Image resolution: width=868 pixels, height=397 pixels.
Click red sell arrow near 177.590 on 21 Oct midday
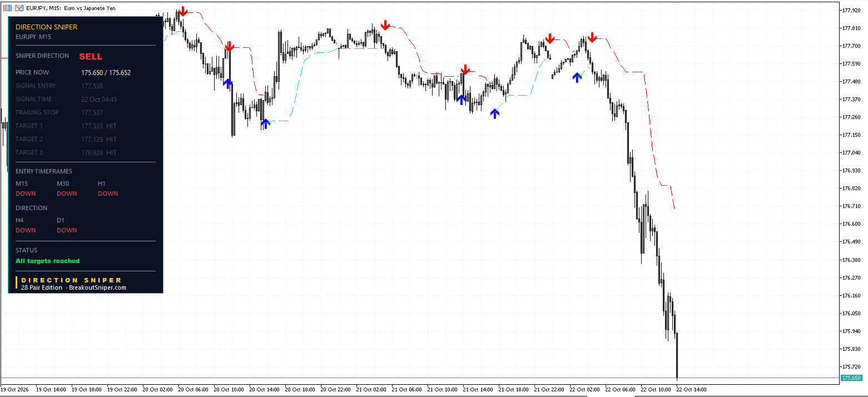pos(465,70)
